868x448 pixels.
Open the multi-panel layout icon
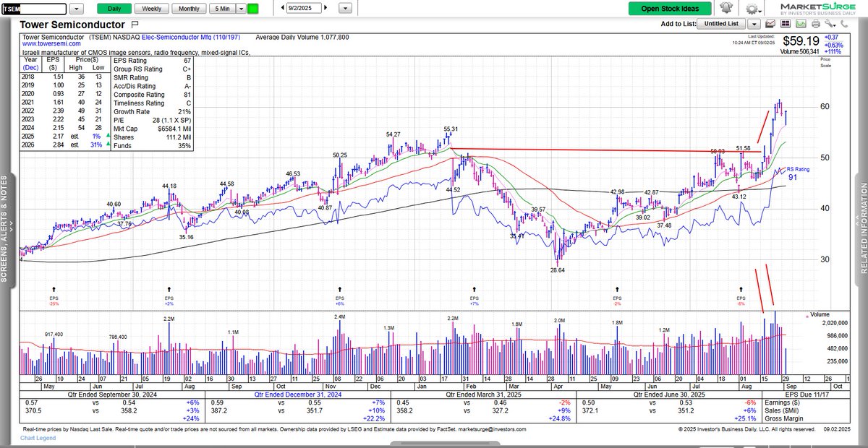click(x=786, y=23)
